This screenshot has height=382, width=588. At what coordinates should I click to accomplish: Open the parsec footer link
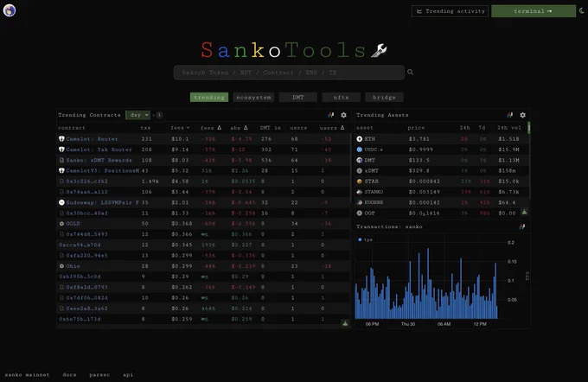pos(99,374)
